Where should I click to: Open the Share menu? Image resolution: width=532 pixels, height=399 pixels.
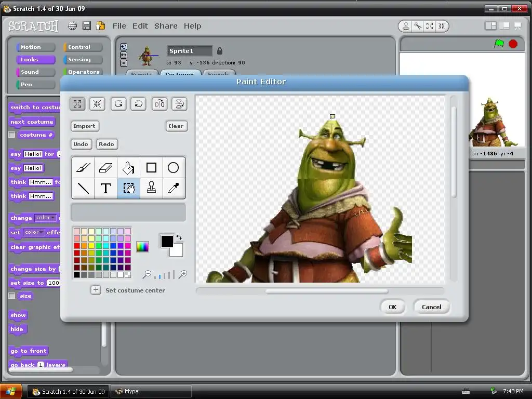pyautogui.click(x=166, y=26)
